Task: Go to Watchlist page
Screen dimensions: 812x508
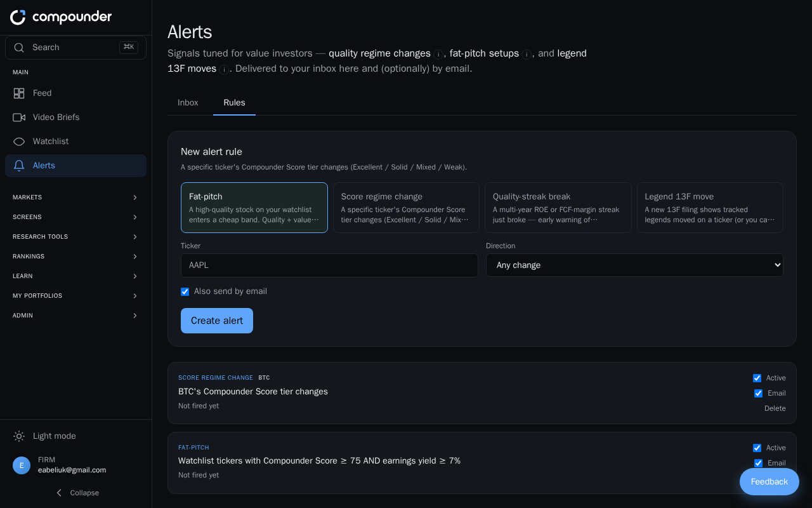Action: click(x=75, y=142)
